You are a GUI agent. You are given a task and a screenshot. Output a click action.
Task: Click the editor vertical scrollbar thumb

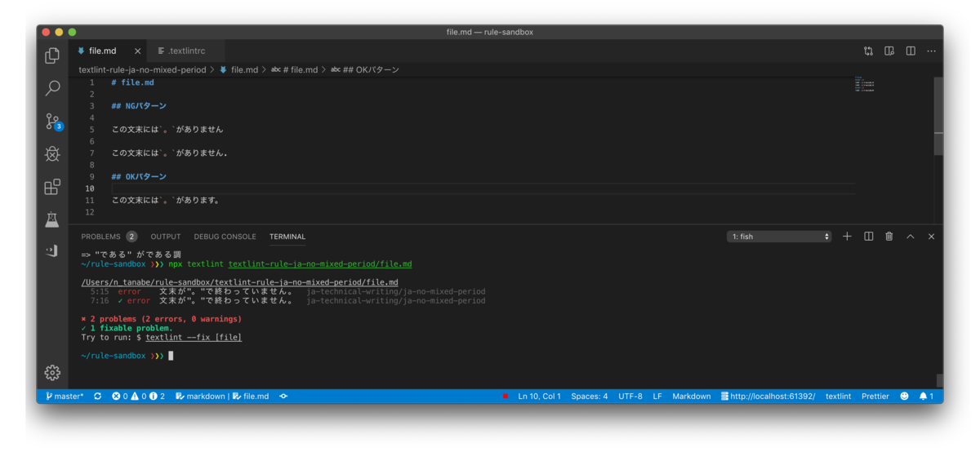pyautogui.click(x=938, y=116)
